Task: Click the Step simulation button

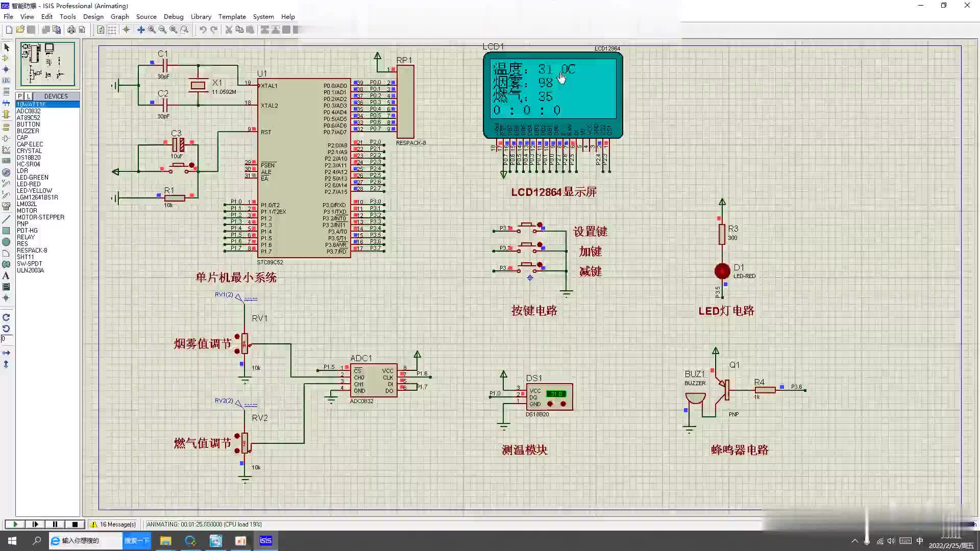Action: click(35, 524)
